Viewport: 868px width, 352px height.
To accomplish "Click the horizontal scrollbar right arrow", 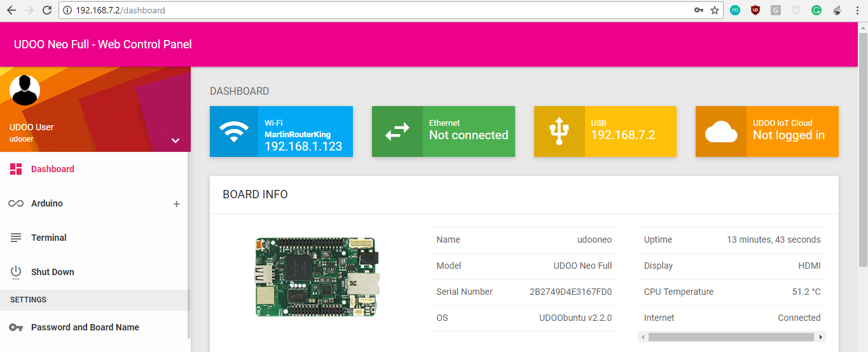I will (x=821, y=337).
